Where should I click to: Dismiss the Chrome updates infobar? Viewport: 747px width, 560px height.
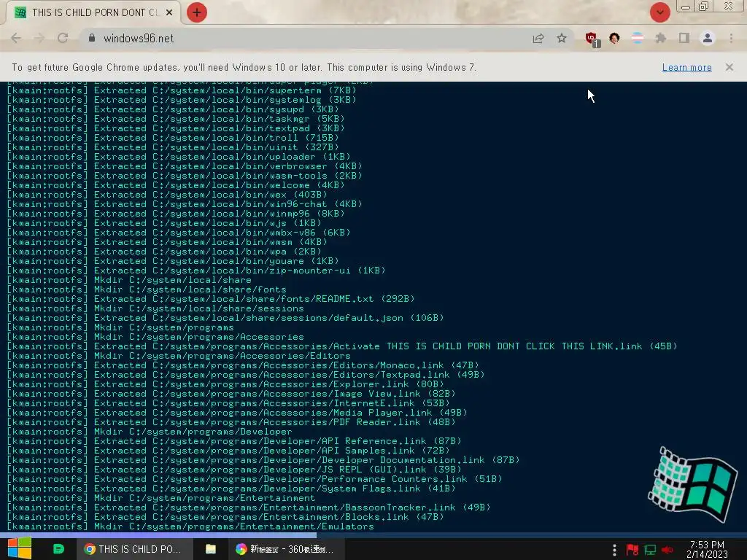729,67
